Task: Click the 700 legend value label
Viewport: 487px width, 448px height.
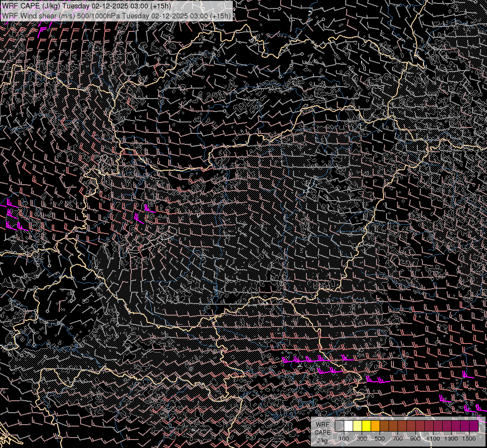Action: pos(397,439)
